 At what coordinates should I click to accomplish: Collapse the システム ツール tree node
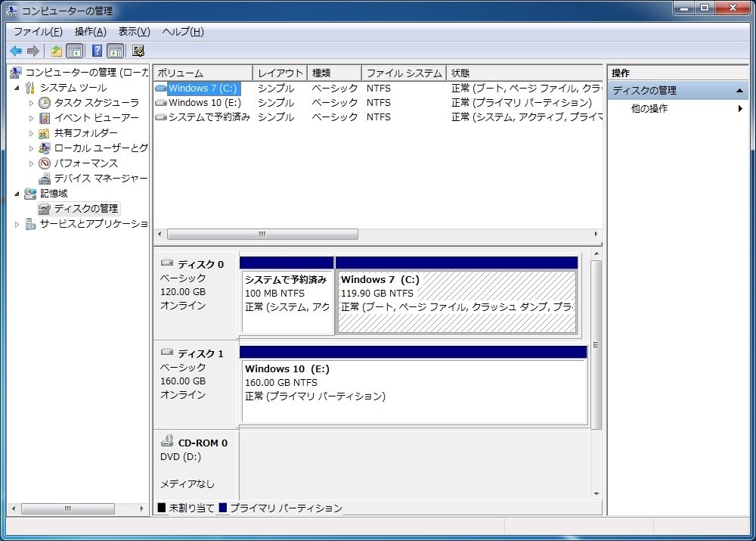coord(17,88)
